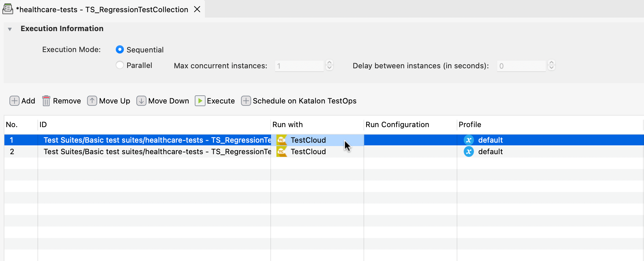
Task: Click the Add plus icon in toolbar
Action: tap(14, 101)
